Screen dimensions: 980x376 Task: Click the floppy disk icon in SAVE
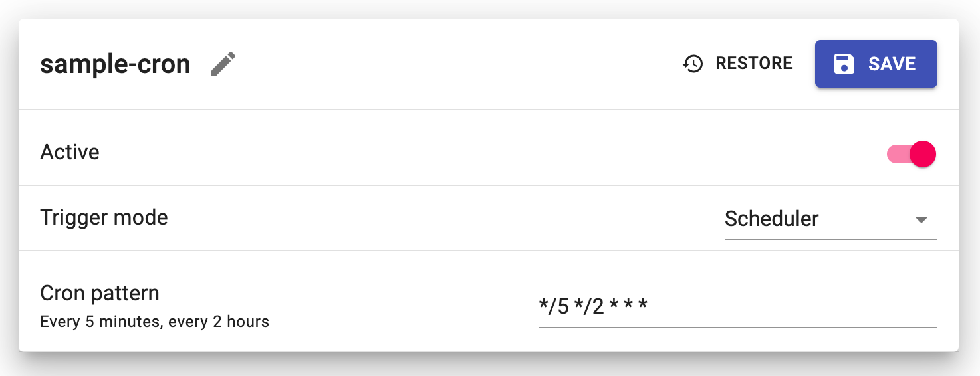coord(844,64)
